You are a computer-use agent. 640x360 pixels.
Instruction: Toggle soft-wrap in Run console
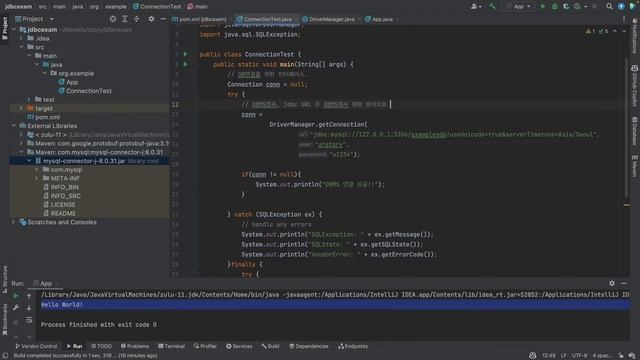29,321
